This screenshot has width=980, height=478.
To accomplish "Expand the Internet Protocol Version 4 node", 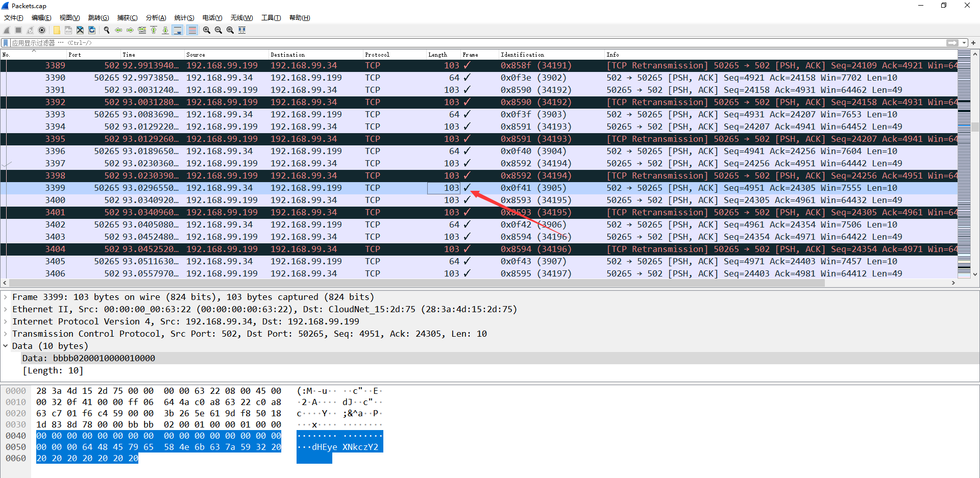I will [x=6, y=321].
